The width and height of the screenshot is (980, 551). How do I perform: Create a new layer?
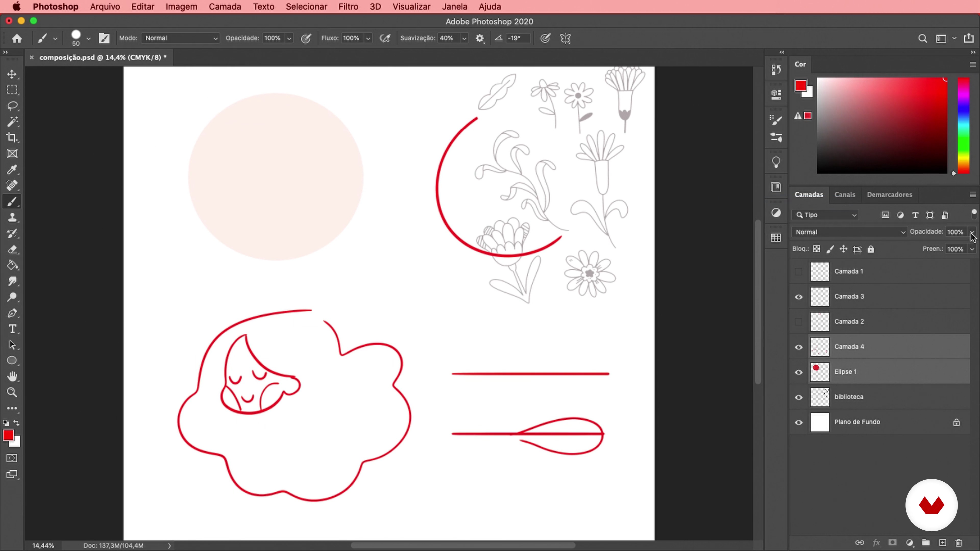coord(942,543)
